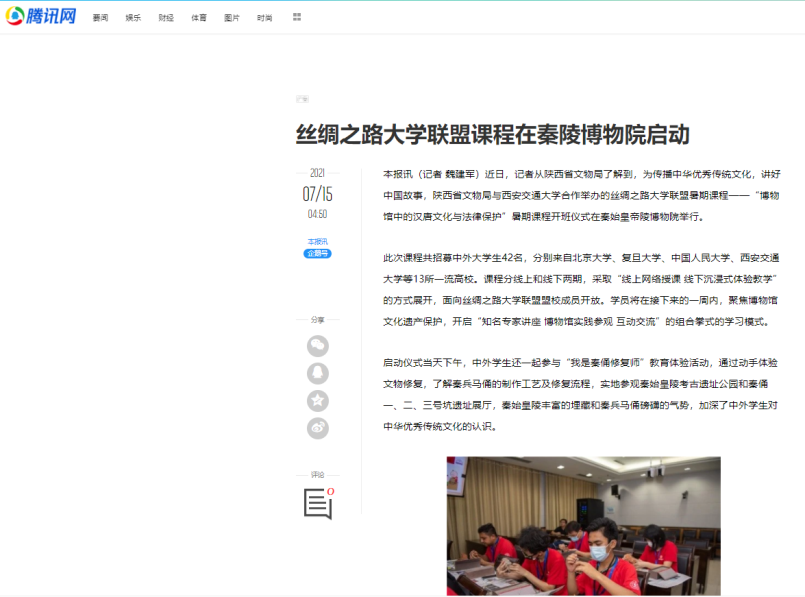Image resolution: width=805 pixels, height=597 pixels.
Task: Click the small tag above the headline
Action: tap(302, 99)
